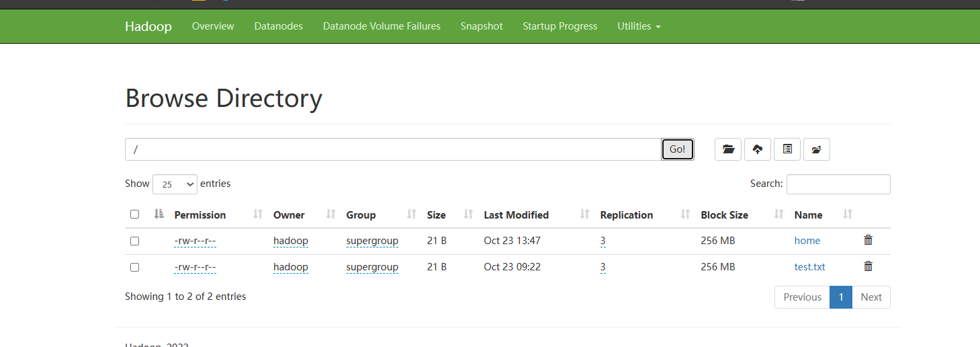Go to the Next page of entries
The image size is (980, 347).
coord(871,297)
